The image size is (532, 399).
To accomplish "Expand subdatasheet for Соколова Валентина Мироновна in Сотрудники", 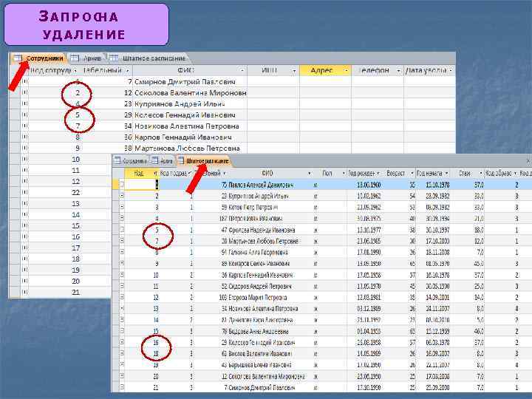I will click(24, 92).
